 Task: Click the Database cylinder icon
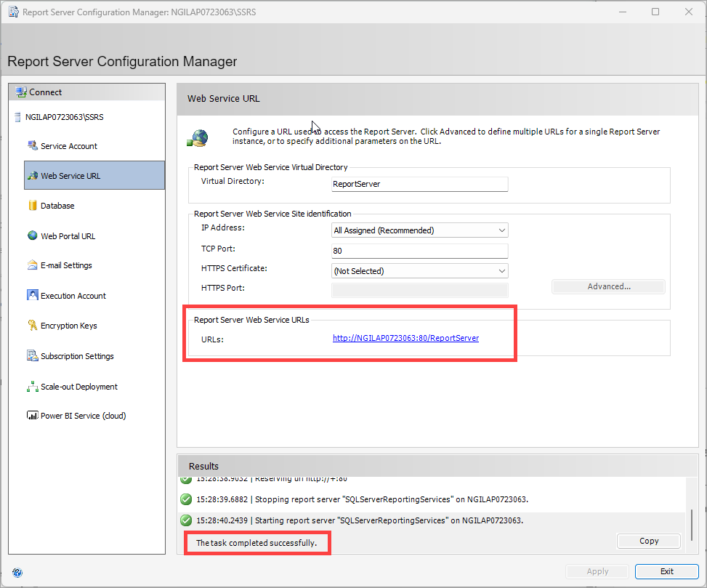[x=33, y=205]
